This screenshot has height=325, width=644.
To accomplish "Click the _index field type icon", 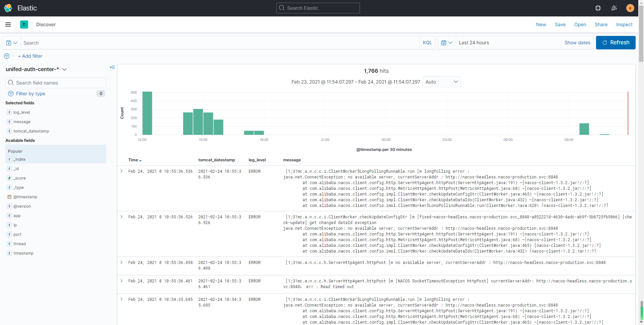I will click(x=9, y=159).
